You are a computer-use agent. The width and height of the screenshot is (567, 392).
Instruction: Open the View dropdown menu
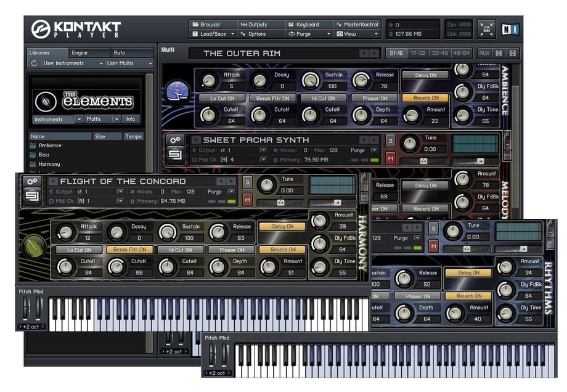coord(357,34)
